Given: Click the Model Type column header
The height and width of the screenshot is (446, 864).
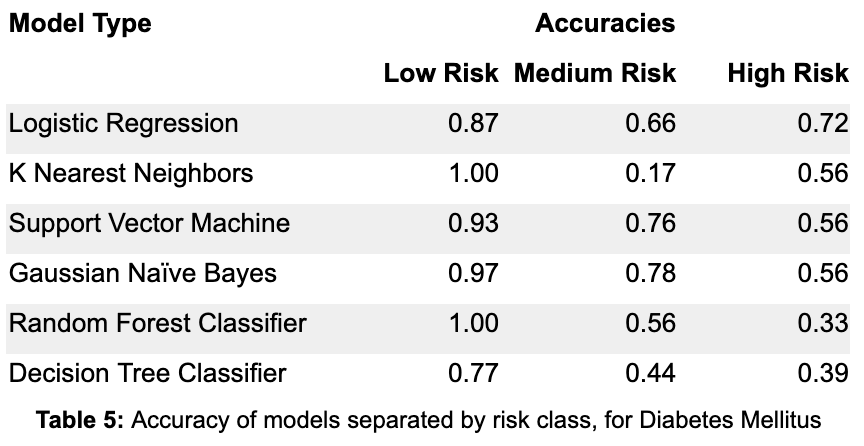Looking at the screenshot, I should pos(80,24).
